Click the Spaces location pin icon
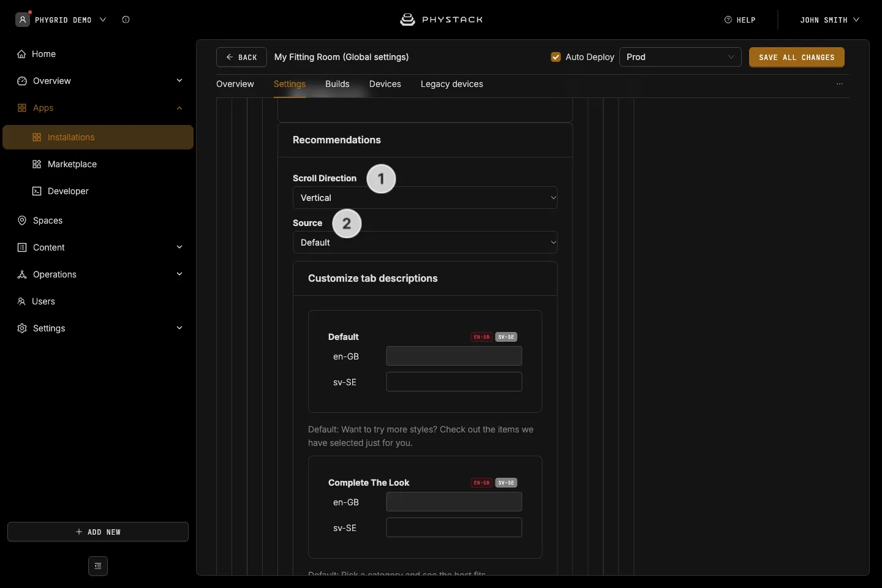 tap(22, 221)
